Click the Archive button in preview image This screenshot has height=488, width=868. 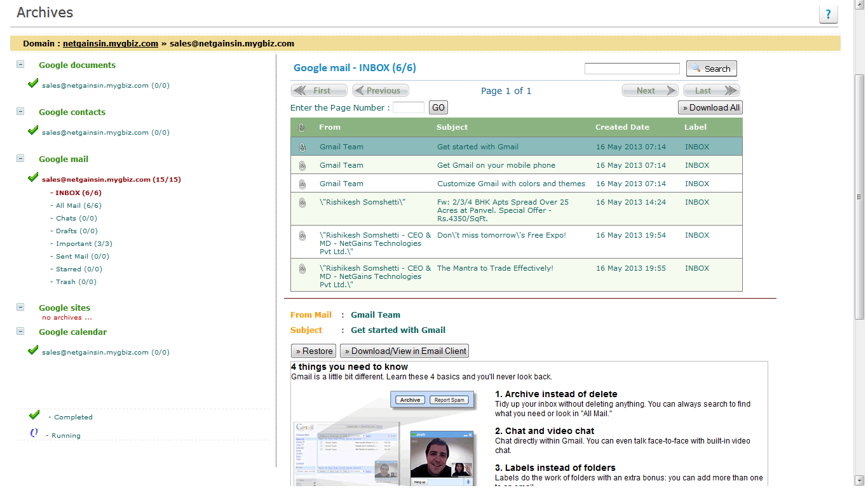[410, 400]
